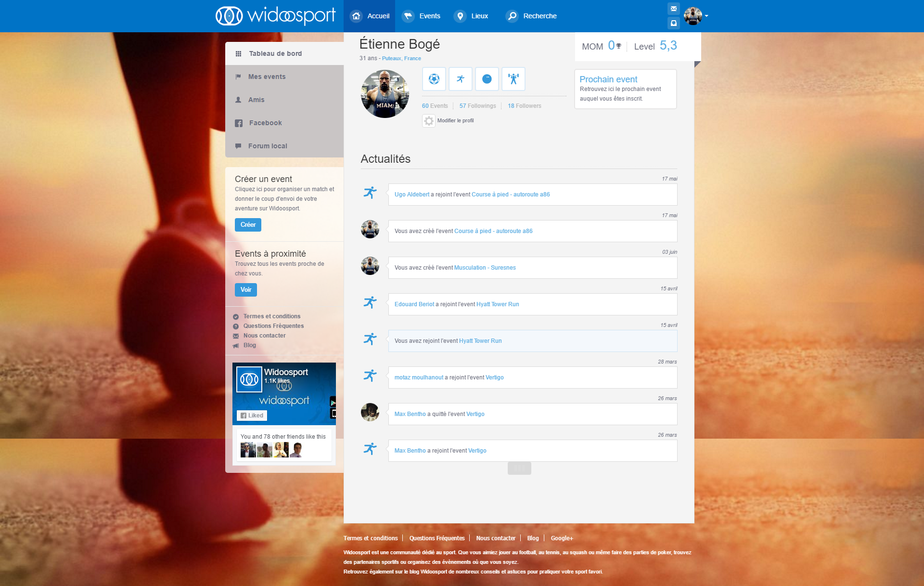Toggle the Facebook Liked button
This screenshot has width=924, height=586.
pos(252,416)
